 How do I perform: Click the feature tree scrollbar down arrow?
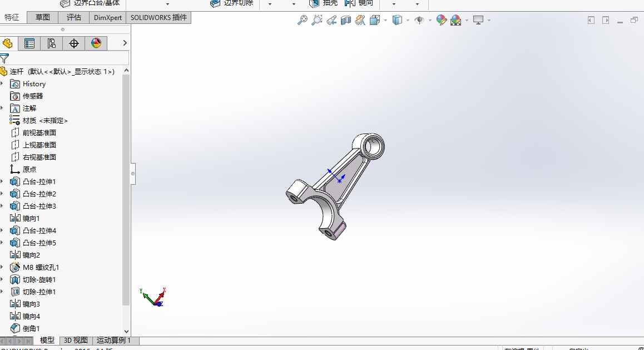(x=126, y=331)
